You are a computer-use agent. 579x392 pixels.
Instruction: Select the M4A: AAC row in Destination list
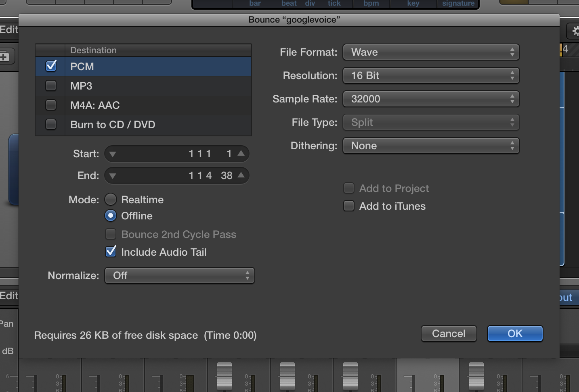143,105
